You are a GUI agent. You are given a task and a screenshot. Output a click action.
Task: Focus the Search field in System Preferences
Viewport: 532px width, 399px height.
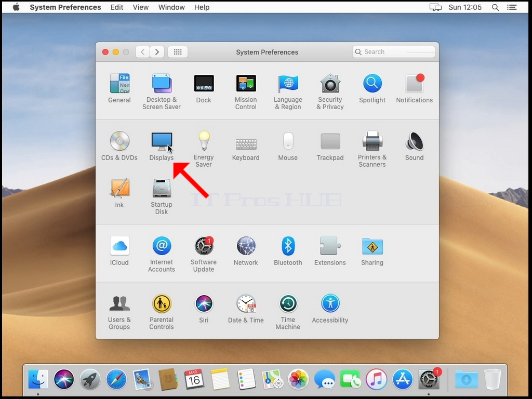[394, 52]
